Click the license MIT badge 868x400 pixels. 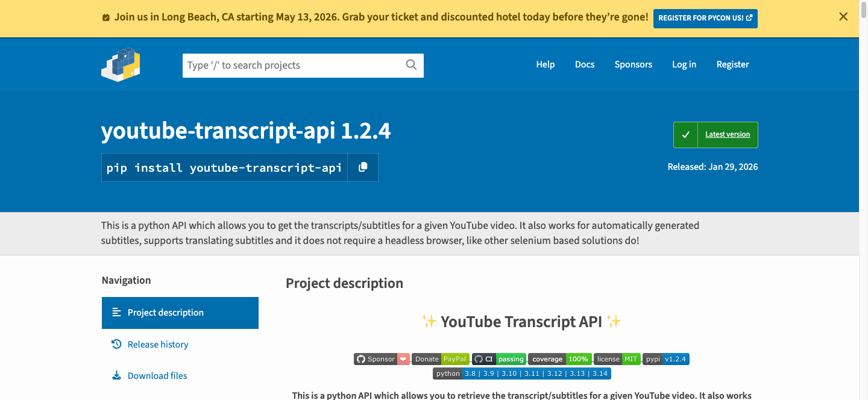pos(617,359)
